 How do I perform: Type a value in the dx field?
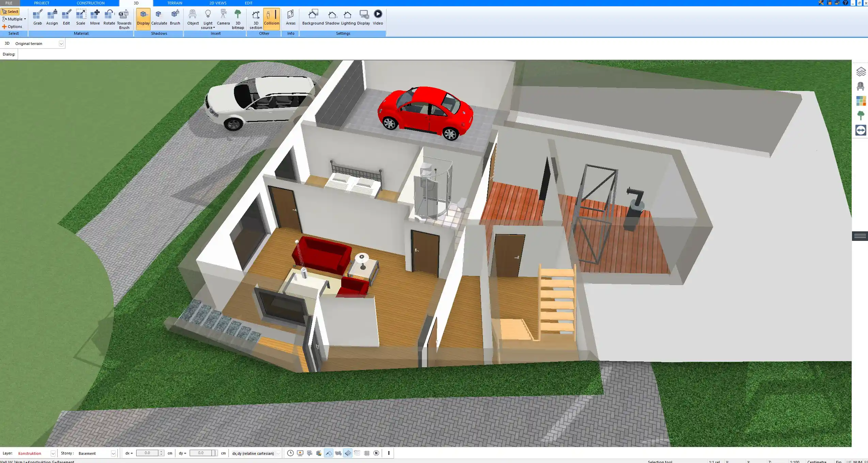click(x=148, y=453)
